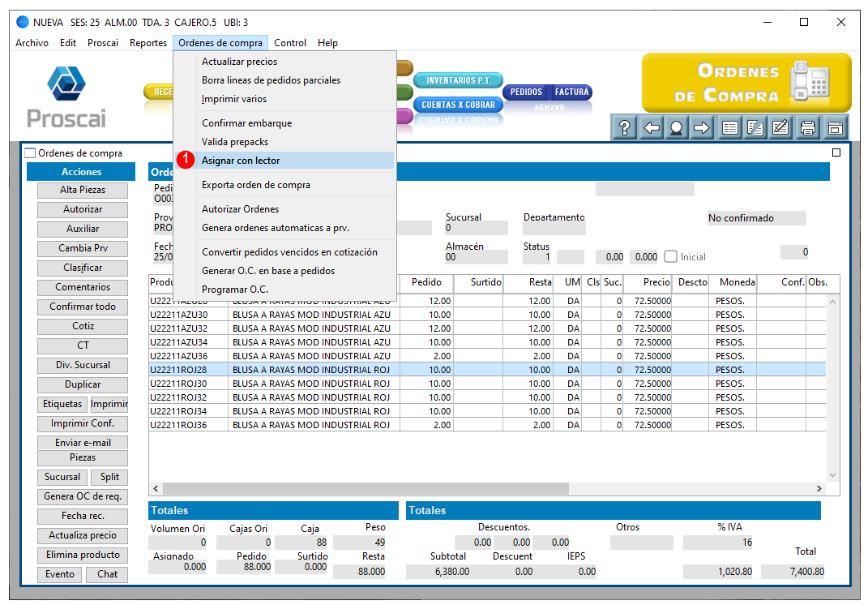Click the Precio column header

648,282
